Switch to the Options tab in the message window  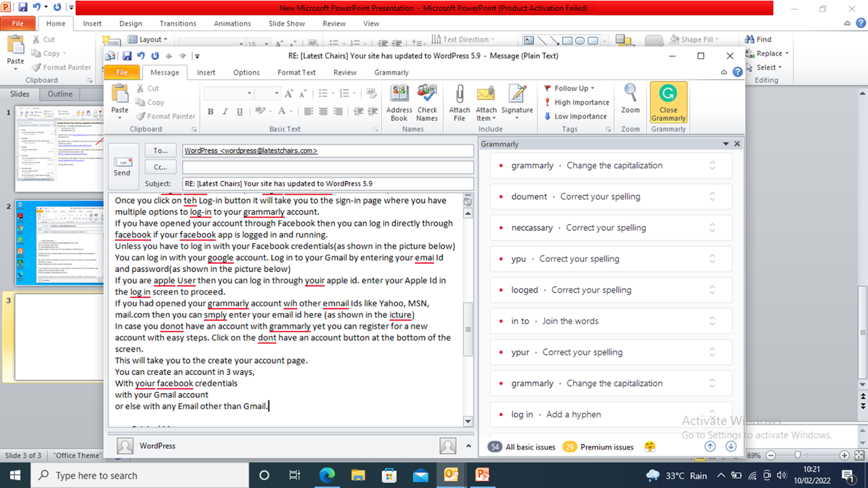coord(246,73)
